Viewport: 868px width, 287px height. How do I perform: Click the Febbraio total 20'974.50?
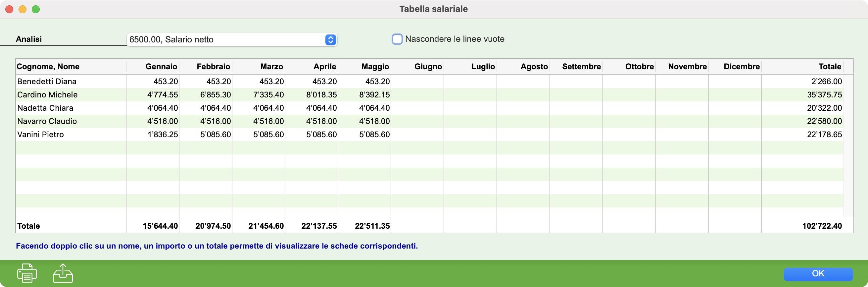point(213,226)
